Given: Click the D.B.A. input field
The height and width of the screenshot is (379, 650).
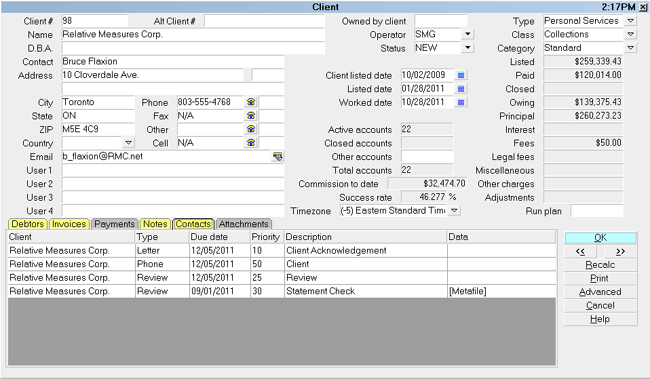Looking at the screenshot, I should (x=193, y=48).
